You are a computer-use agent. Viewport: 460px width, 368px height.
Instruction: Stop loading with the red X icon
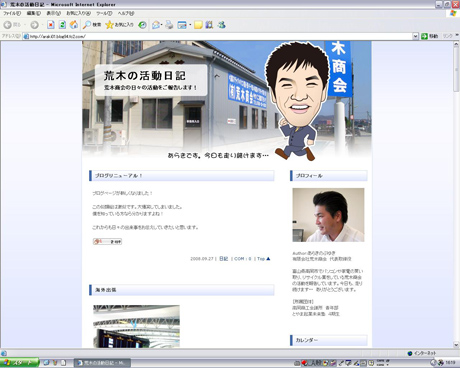click(51, 25)
